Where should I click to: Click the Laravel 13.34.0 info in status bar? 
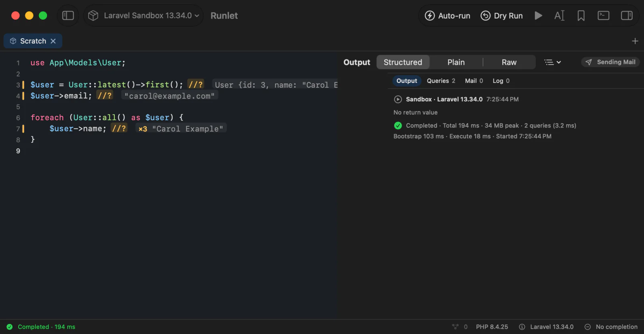tap(546, 327)
